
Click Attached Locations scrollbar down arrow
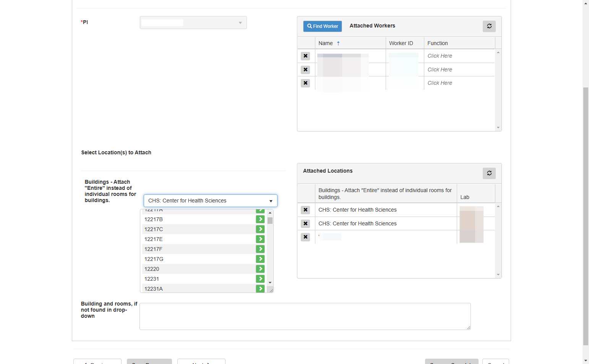[498, 275]
